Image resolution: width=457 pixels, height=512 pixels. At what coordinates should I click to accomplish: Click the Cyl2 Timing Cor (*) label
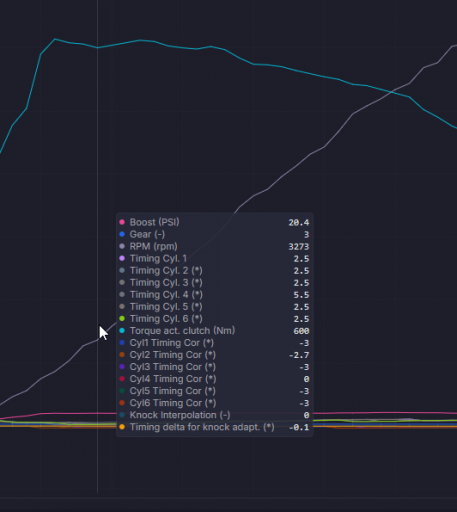pyautogui.click(x=173, y=355)
